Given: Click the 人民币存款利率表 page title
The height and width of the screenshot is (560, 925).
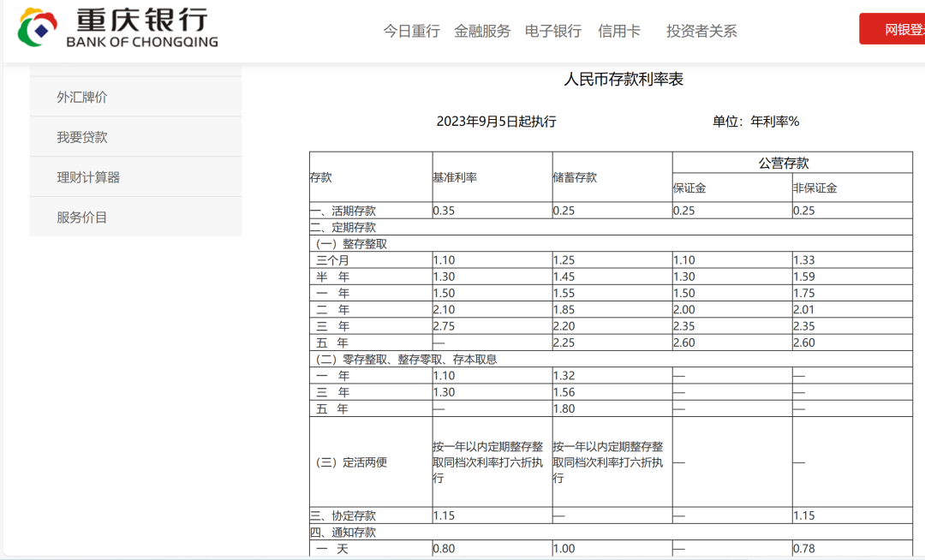Looking at the screenshot, I should tap(624, 80).
